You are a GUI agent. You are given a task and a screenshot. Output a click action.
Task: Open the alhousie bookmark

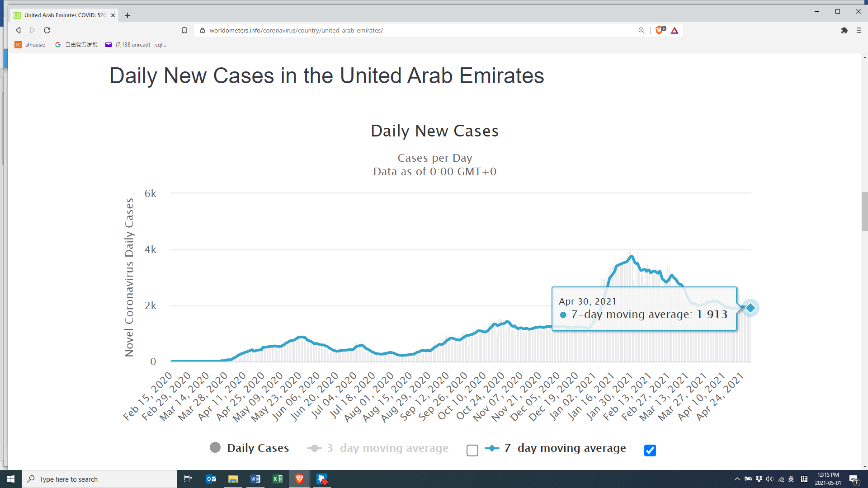click(x=30, y=45)
